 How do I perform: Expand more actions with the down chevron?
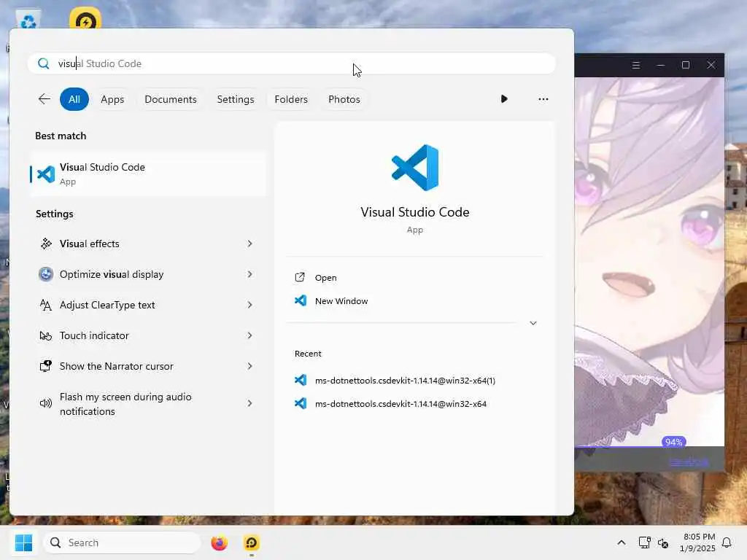(x=533, y=323)
